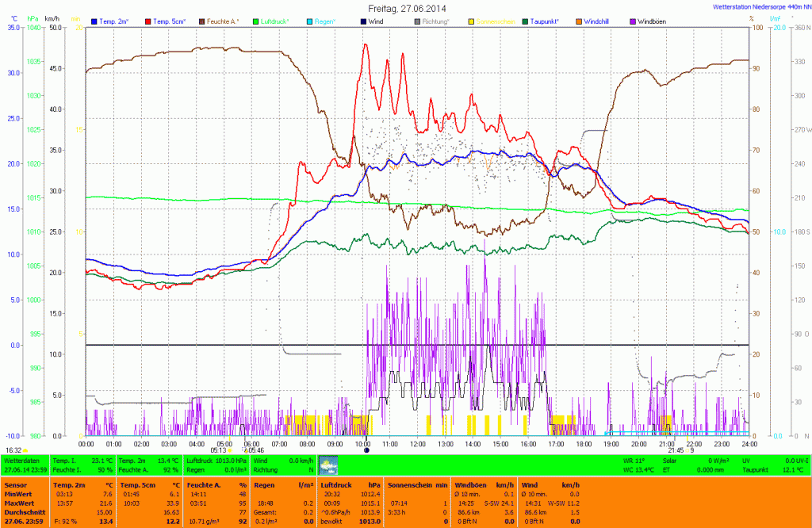Click the sun icon next to 16:32
Image resolution: width=812 pixels, height=528 pixels.
(x=27, y=450)
